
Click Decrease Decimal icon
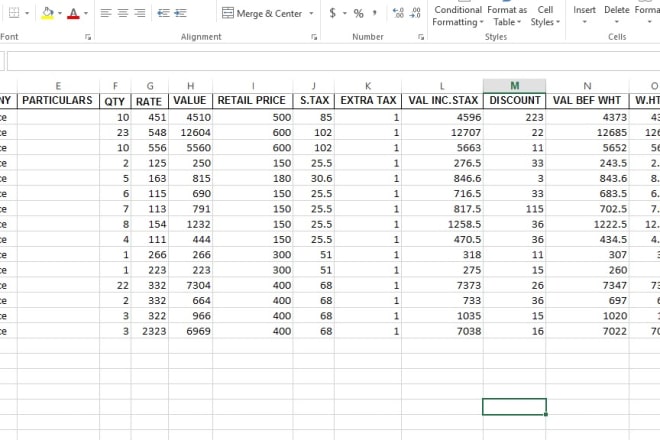pyautogui.click(x=415, y=13)
